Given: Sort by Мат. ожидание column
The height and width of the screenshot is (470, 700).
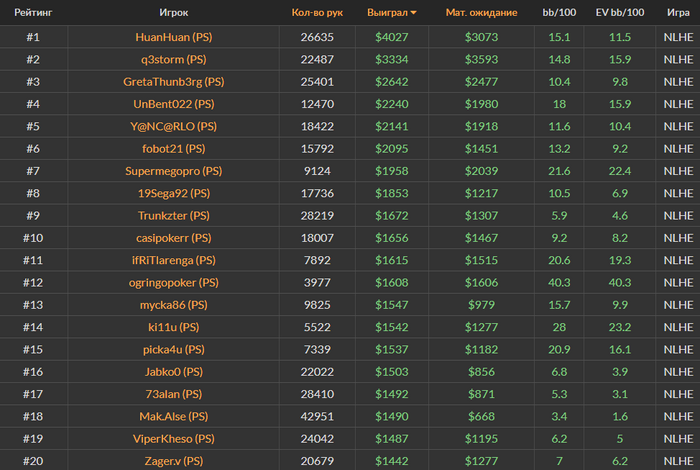Looking at the screenshot, I should point(481,13).
